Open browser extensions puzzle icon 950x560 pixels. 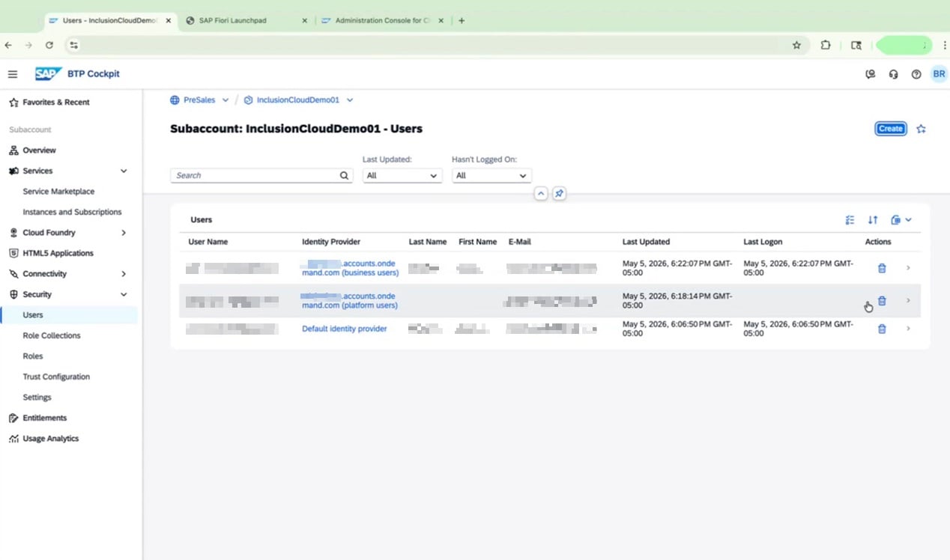[x=826, y=45]
